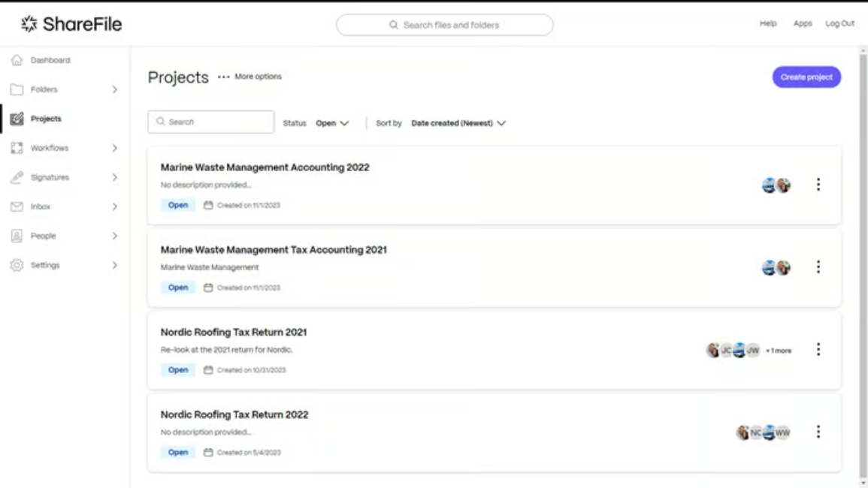Open kebab menu for Nordic Roofing Tax Return 2022

tap(818, 432)
